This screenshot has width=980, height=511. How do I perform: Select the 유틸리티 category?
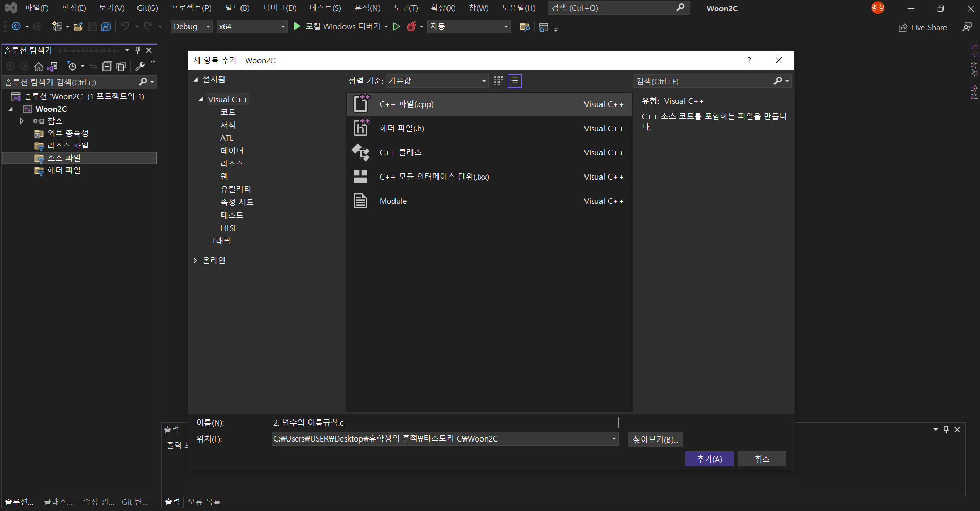[x=236, y=189]
